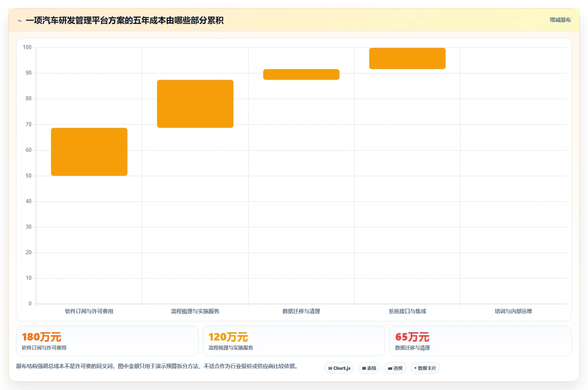Click the 65万元 summary card
The image size is (588, 390).
click(480, 341)
